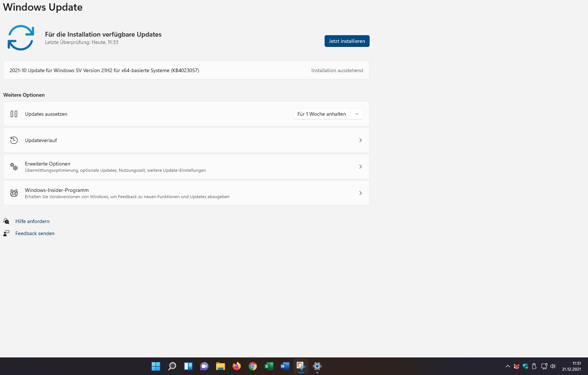The width and height of the screenshot is (588, 375).
Task: Select the KB4023057 update entry text
Action: (x=104, y=70)
